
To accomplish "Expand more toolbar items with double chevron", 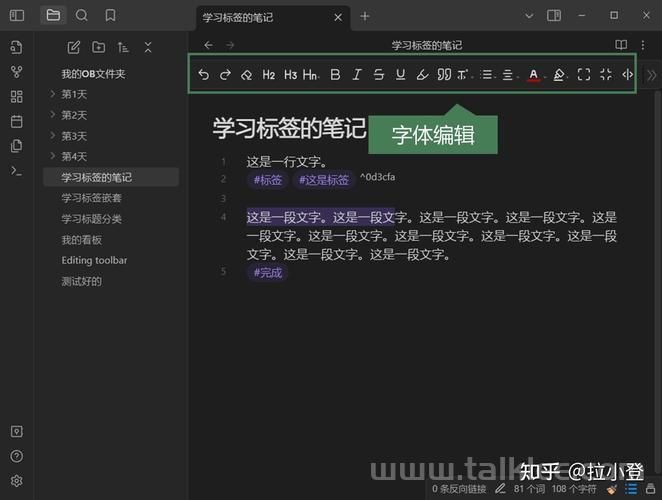I will pyautogui.click(x=651, y=76).
